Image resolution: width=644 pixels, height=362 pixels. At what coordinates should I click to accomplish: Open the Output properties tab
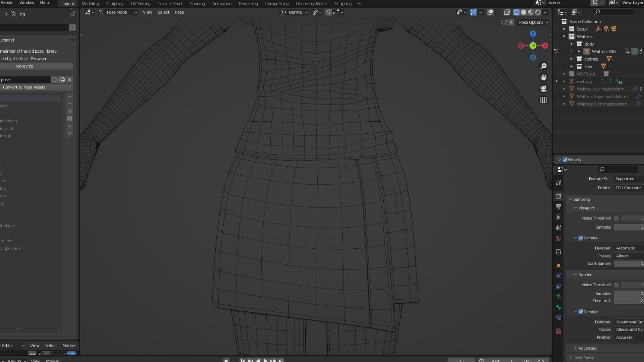point(558,207)
